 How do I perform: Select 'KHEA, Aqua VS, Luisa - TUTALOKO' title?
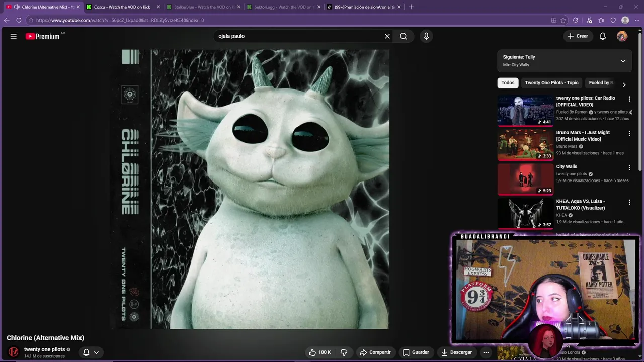(x=581, y=204)
